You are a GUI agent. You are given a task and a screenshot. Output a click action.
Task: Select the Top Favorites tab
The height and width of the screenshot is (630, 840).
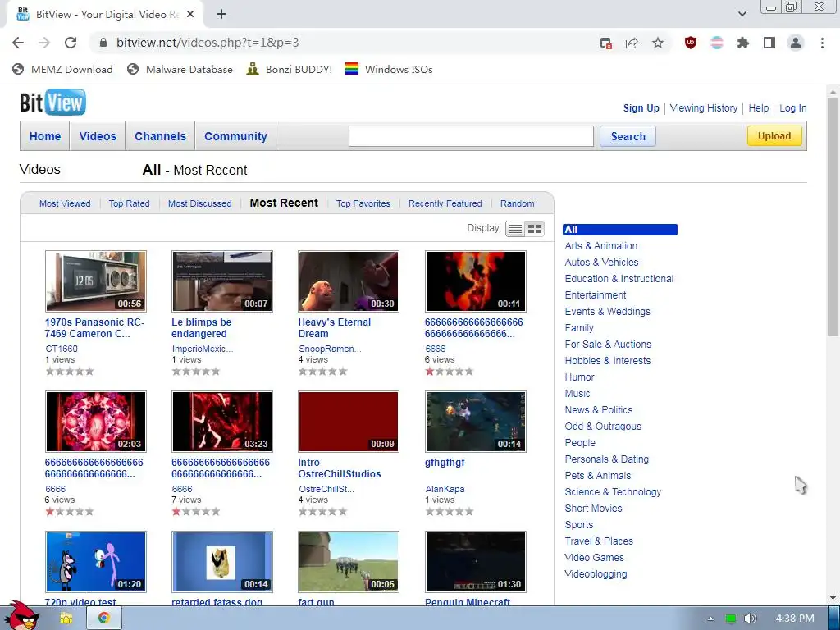pyautogui.click(x=363, y=203)
